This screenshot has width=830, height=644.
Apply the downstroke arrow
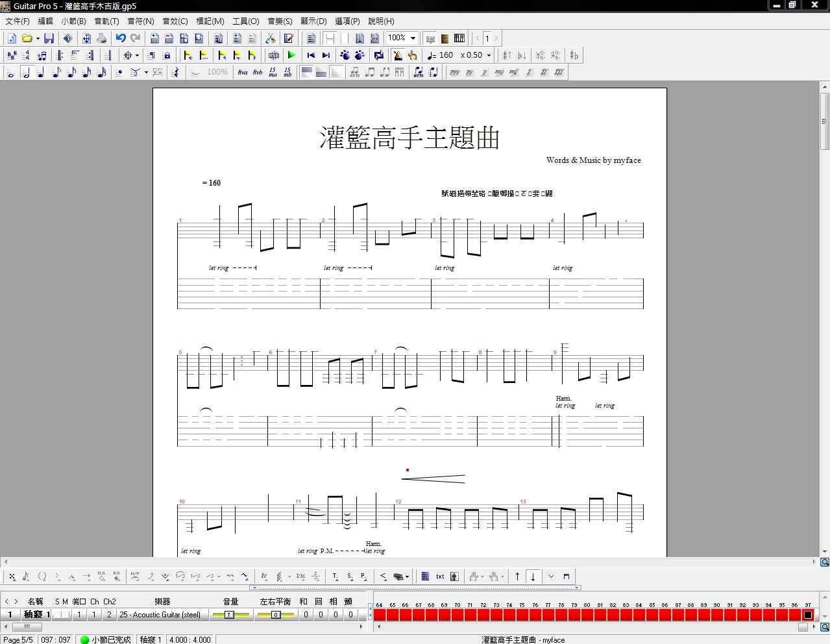point(533,576)
